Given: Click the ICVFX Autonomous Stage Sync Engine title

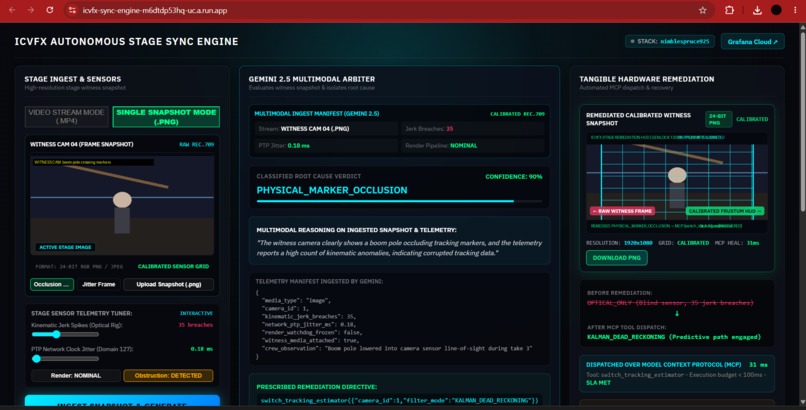Looking at the screenshot, I should pyautogui.click(x=126, y=42).
